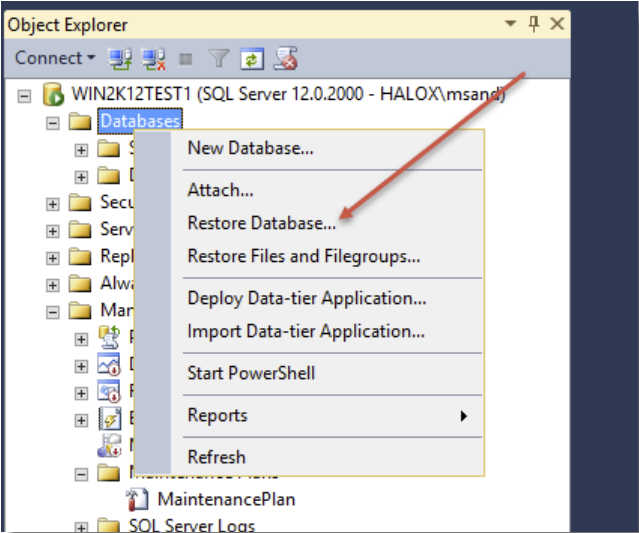Click the resource governor icon

tap(109, 391)
